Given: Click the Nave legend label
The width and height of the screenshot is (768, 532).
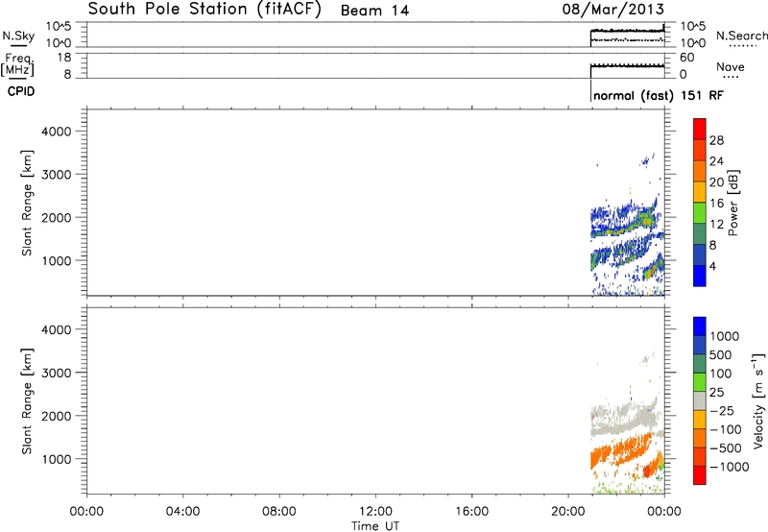Looking at the screenshot, I should (730, 67).
